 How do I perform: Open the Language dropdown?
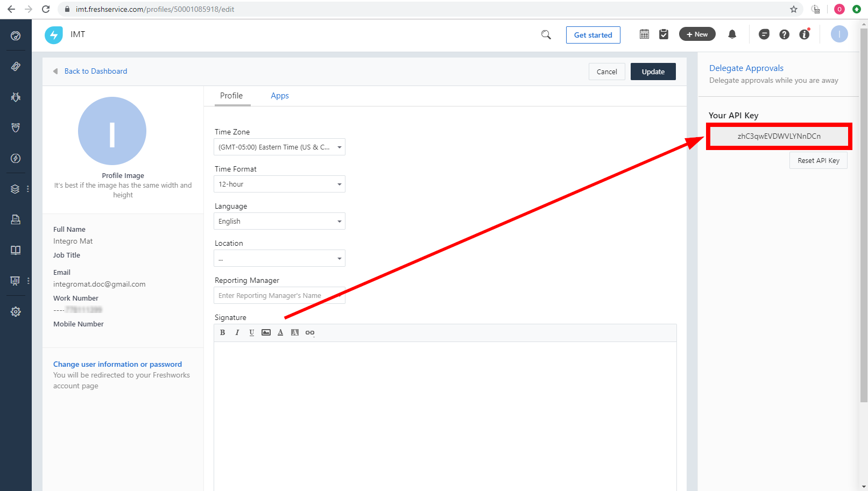[279, 221]
